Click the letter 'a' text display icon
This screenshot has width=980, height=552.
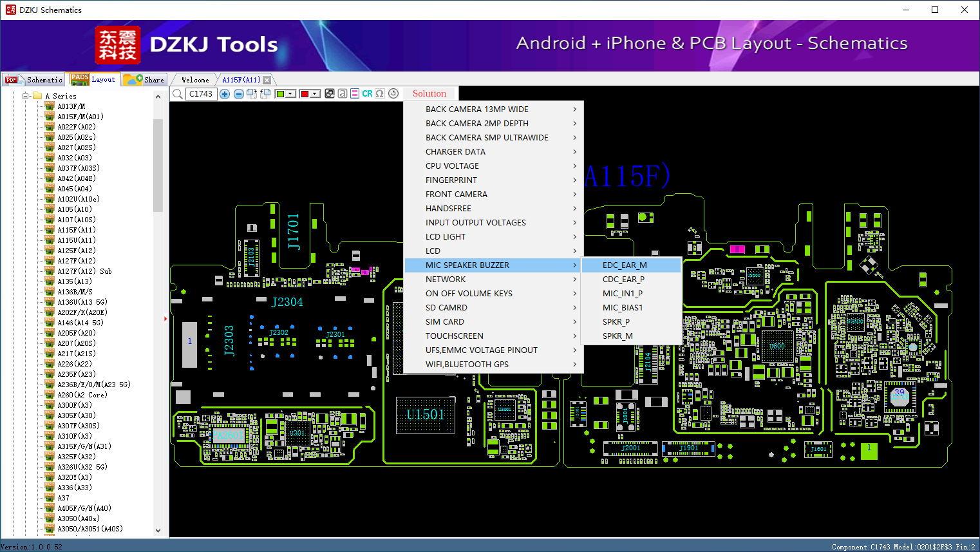[342, 93]
